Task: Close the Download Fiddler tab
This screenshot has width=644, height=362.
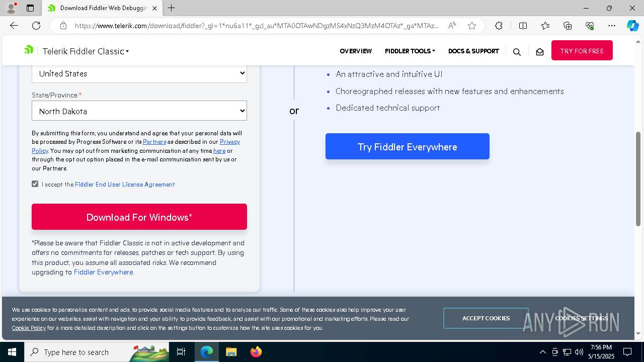Action: pyautogui.click(x=154, y=8)
